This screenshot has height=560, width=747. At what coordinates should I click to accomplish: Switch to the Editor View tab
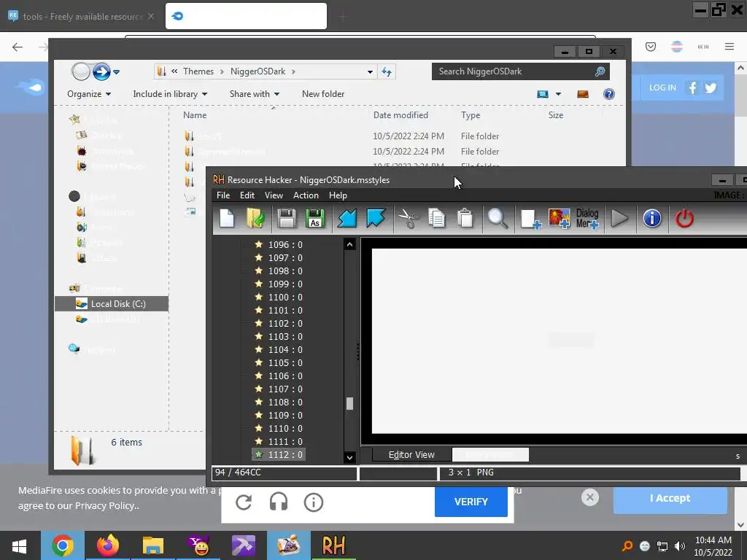pyautogui.click(x=411, y=455)
